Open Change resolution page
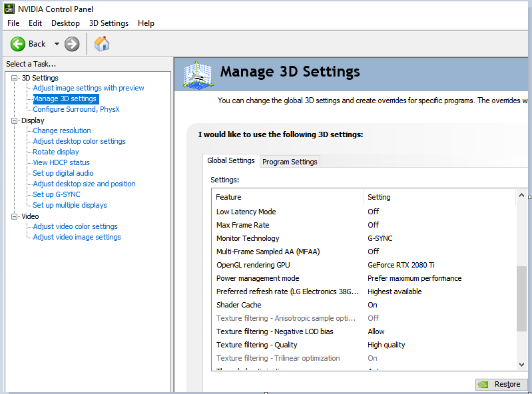 tap(62, 130)
